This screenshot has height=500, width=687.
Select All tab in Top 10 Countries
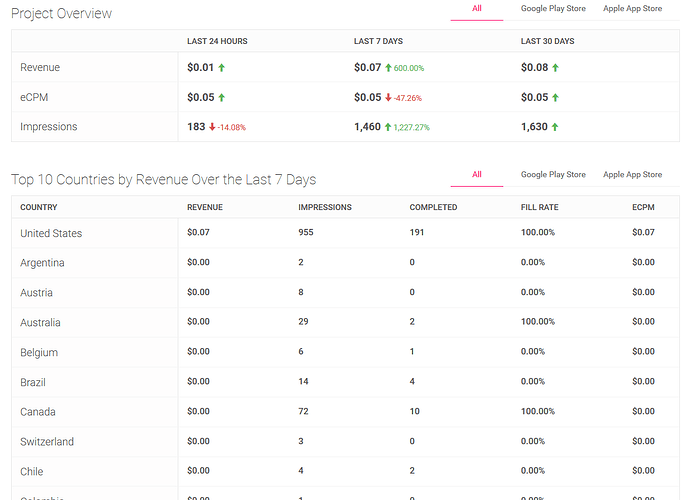tap(477, 175)
